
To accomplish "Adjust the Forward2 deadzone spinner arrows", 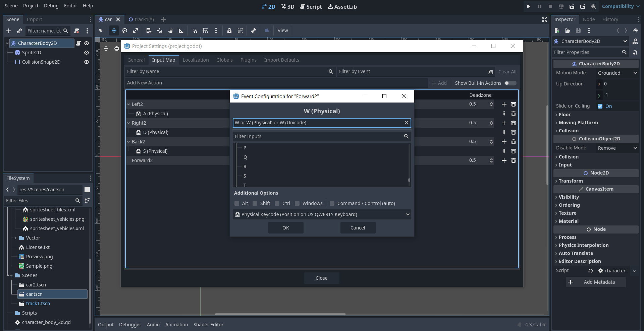I will point(491,160).
